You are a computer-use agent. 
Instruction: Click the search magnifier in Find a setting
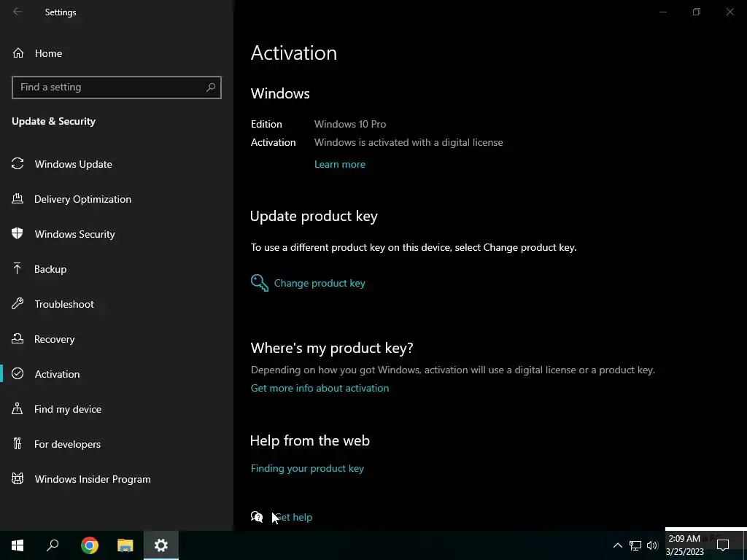[211, 87]
